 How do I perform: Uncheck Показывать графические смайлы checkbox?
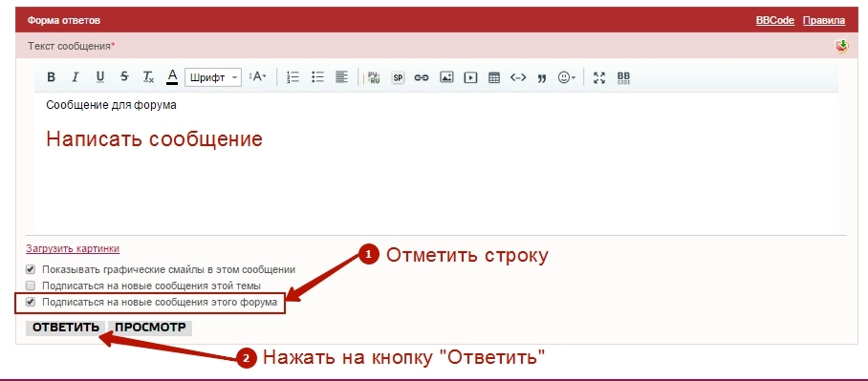pos(31,270)
